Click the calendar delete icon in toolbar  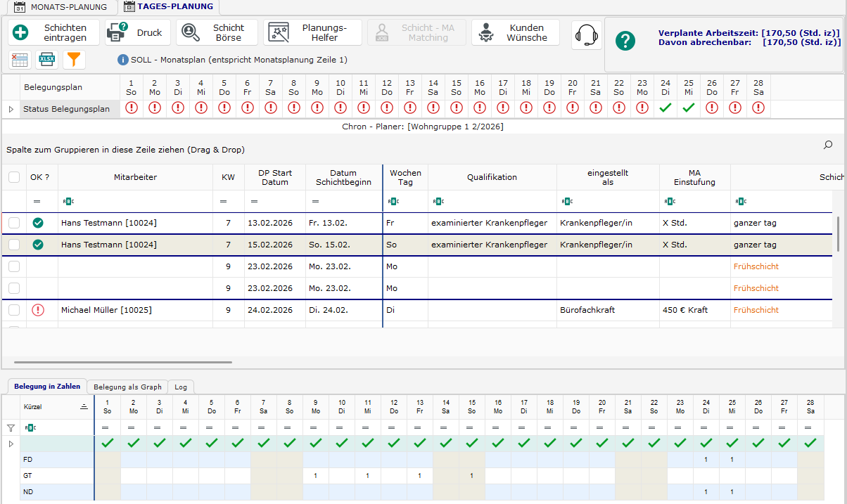click(20, 60)
